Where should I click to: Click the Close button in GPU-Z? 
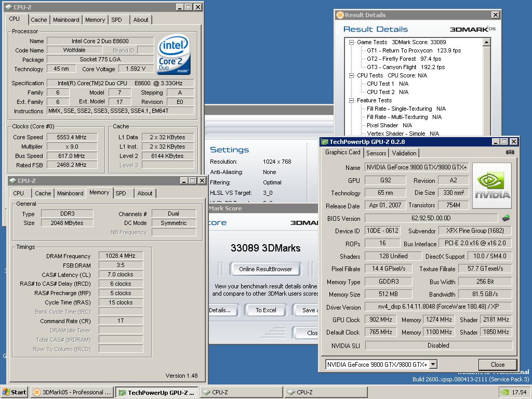click(x=498, y=364)
